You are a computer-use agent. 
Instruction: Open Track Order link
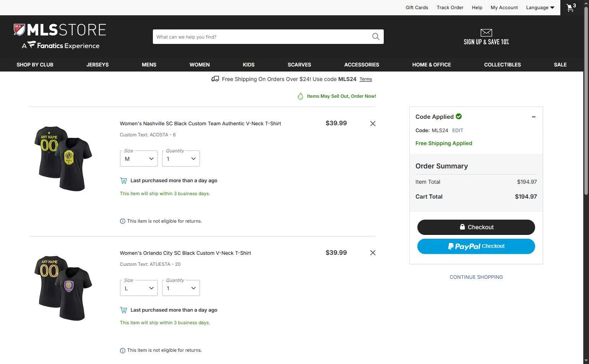450,8
